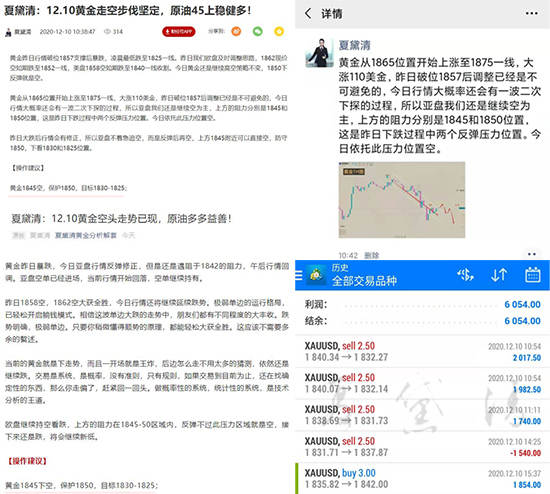Tap the two-dot comment button under the chart
Screen dimensions: 550x494
(x=531, y=254)
